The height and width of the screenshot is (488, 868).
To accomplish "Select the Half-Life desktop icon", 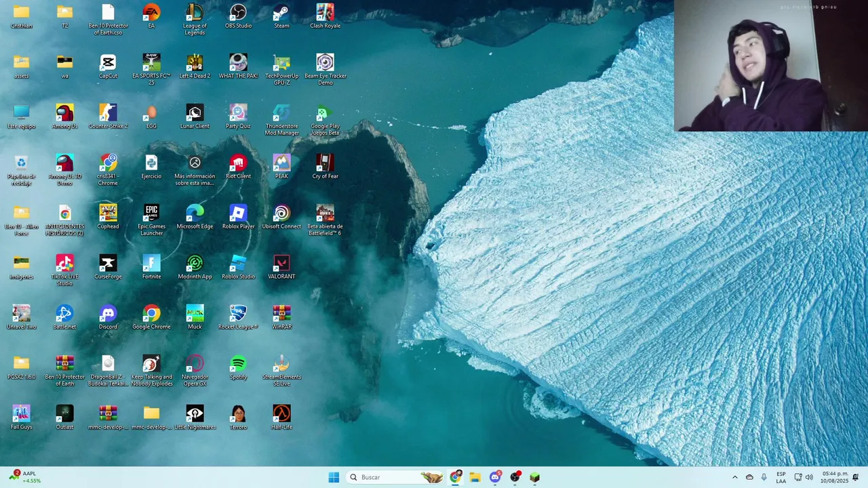I will point(281,418).
